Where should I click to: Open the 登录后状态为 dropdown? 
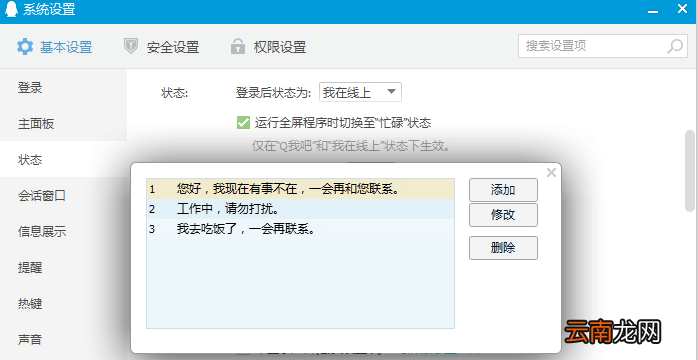(361, 92)
